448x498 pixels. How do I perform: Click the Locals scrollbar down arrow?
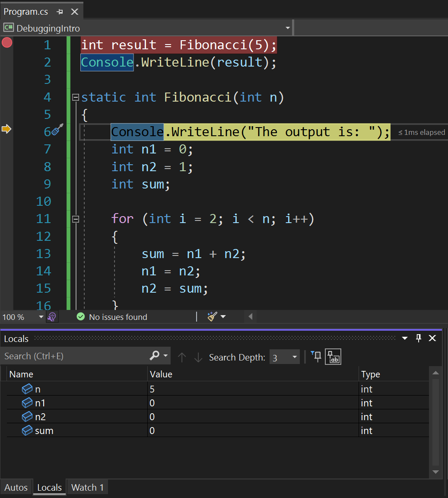coord(435,472)
